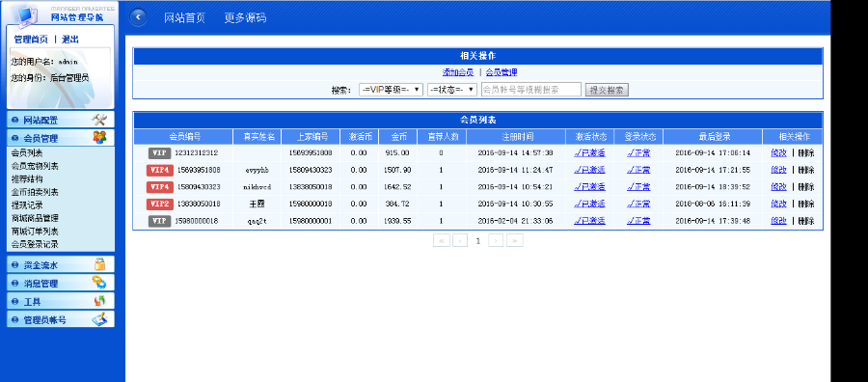This screenshot has width=868, height=382.
Task: Click 删除 for member 15980000018
Action: [x=806, y=221]
